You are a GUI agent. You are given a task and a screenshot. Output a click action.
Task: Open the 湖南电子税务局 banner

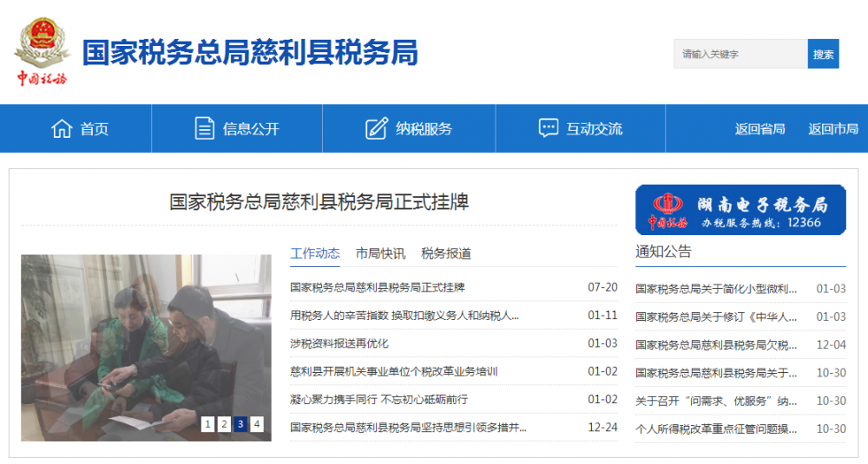pos(740,209)
